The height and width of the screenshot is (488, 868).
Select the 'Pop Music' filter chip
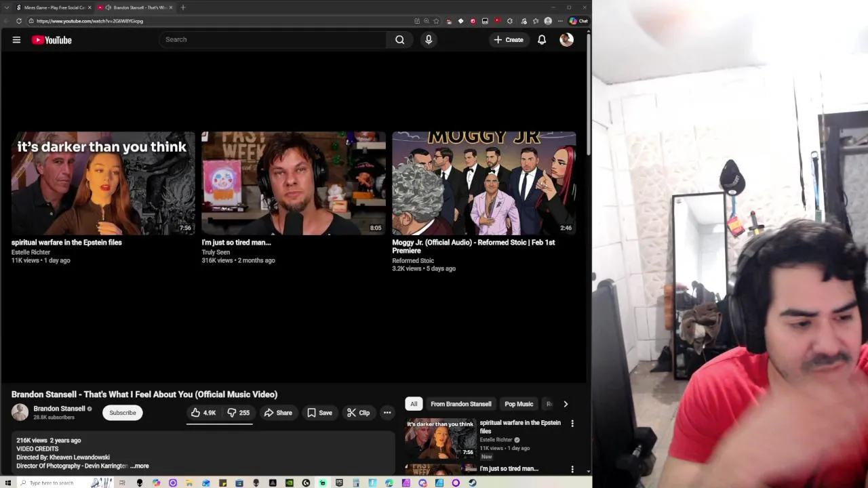pyautogui.click(x=519, y=404)
